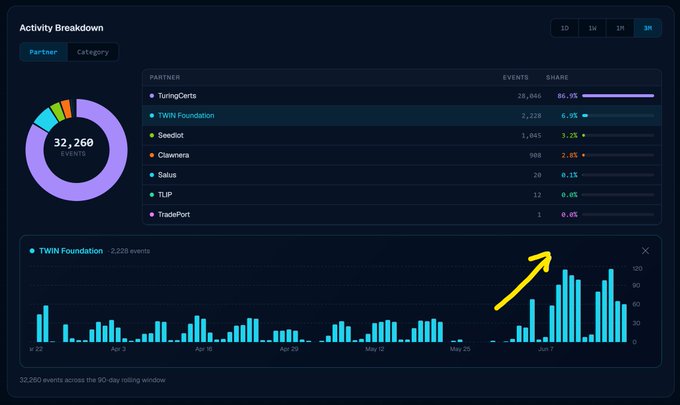Select the 3M time range
Viewport: 680px width, 405px height.
click(647, 28)
